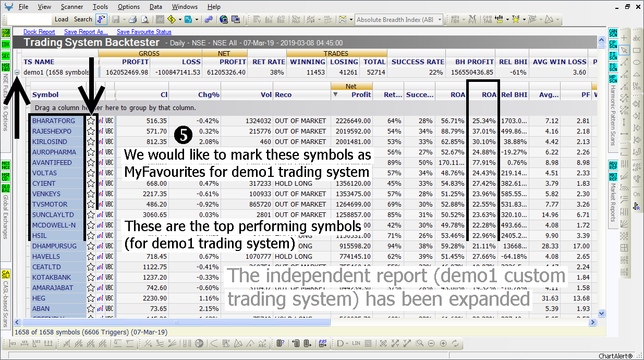Click the Search button
This screenshot has width=644, height=360.
click(83, 19)
